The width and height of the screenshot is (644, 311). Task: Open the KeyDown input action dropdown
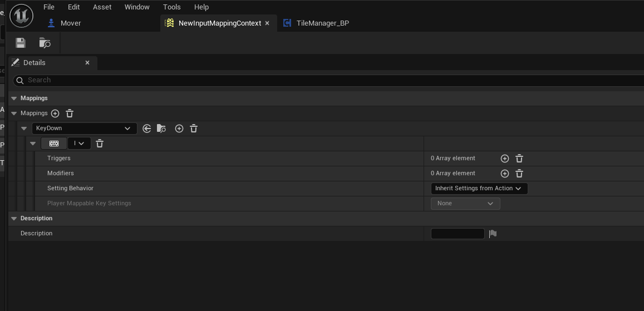85,129
